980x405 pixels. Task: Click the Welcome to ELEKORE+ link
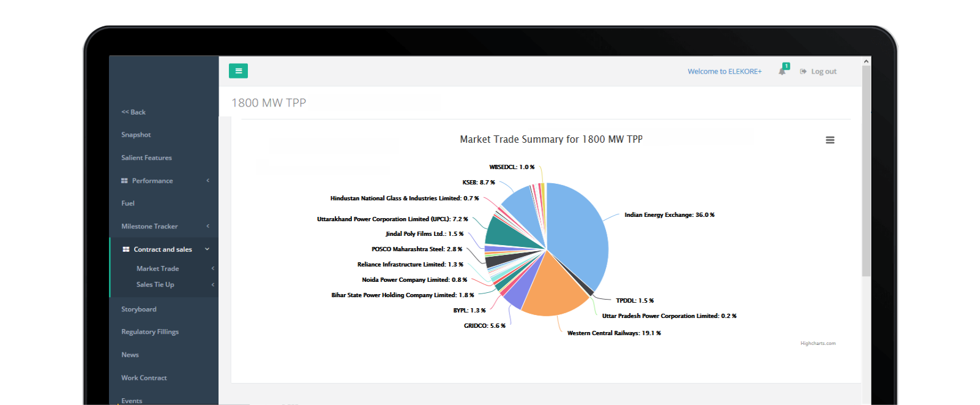pyautogui.click(x=725, y=72)
